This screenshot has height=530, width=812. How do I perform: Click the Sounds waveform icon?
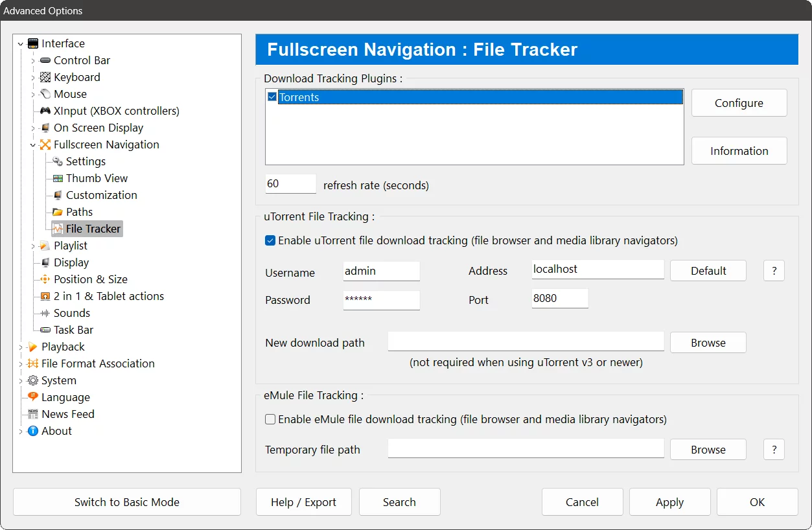[45, 313]
